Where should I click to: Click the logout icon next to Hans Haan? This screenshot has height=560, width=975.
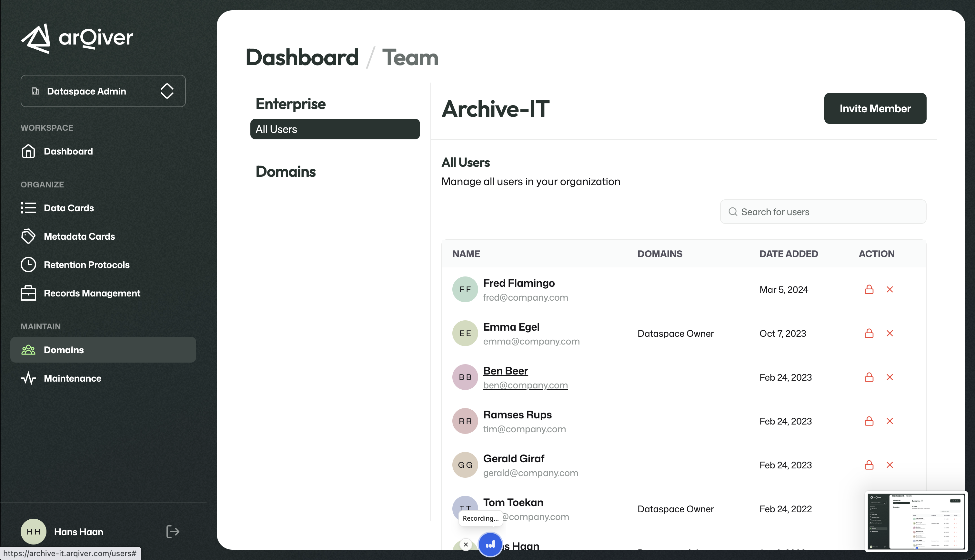pos(173,532)
